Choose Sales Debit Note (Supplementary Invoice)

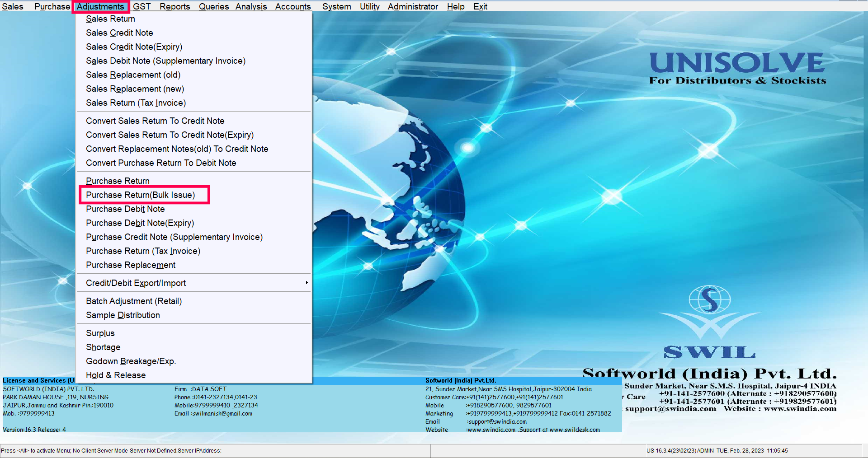click(194, 61)
